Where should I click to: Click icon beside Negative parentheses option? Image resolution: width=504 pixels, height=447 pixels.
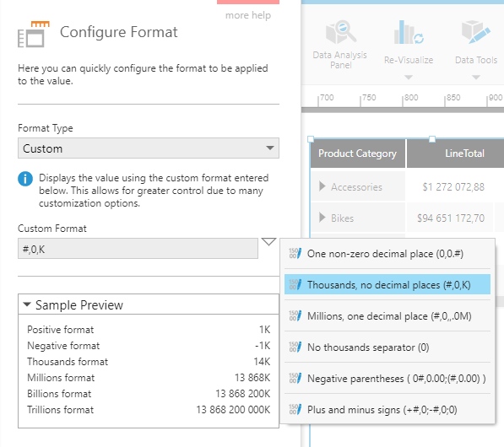point(295,379)
